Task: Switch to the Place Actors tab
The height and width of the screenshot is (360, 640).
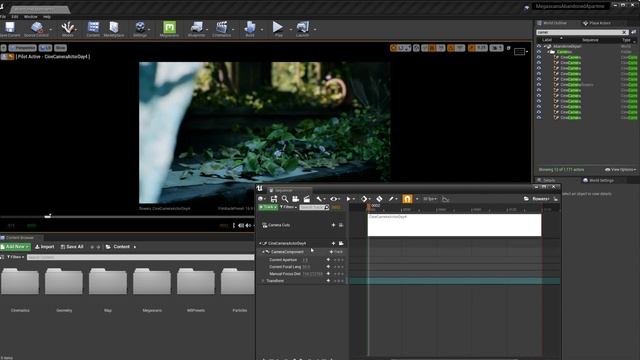Action: (597, 23)
